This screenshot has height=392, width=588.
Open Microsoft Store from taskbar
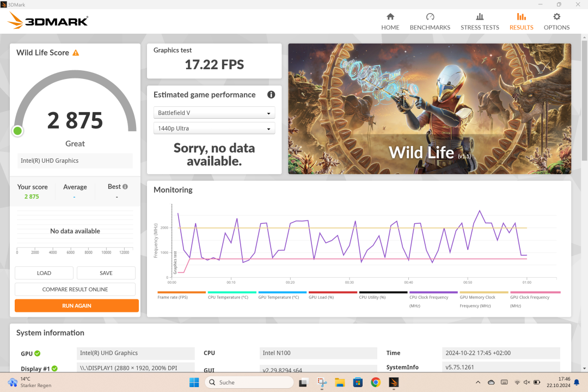[358, 382]
